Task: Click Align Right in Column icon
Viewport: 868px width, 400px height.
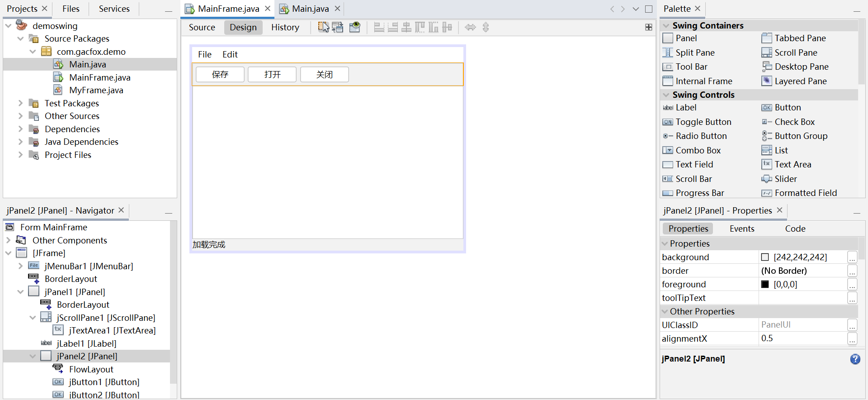Action: [393, 27]
